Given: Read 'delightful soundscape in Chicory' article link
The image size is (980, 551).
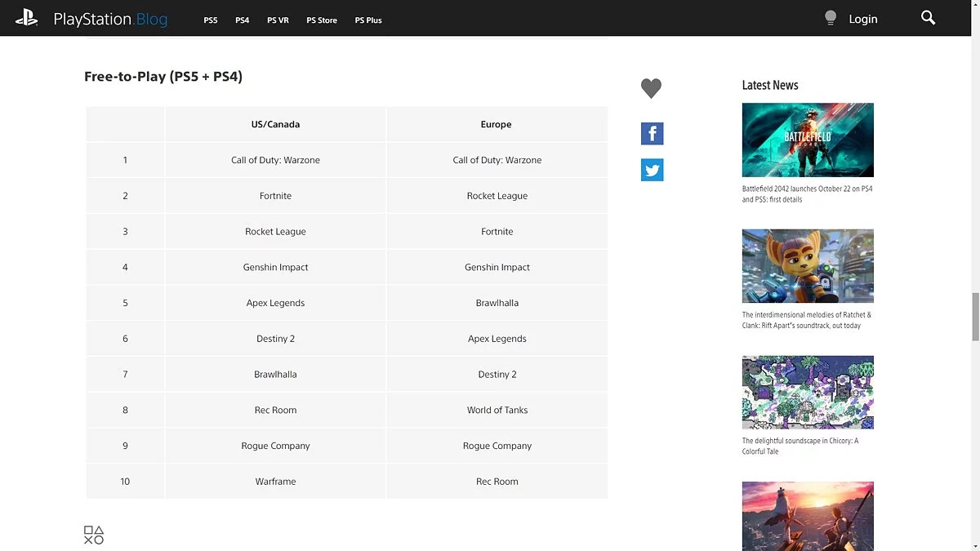Looking at the screenshot, I should pos(800,446).
